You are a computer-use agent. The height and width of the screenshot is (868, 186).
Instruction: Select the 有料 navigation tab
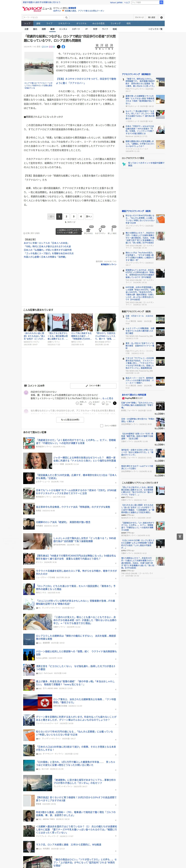(x=128, y=23)
